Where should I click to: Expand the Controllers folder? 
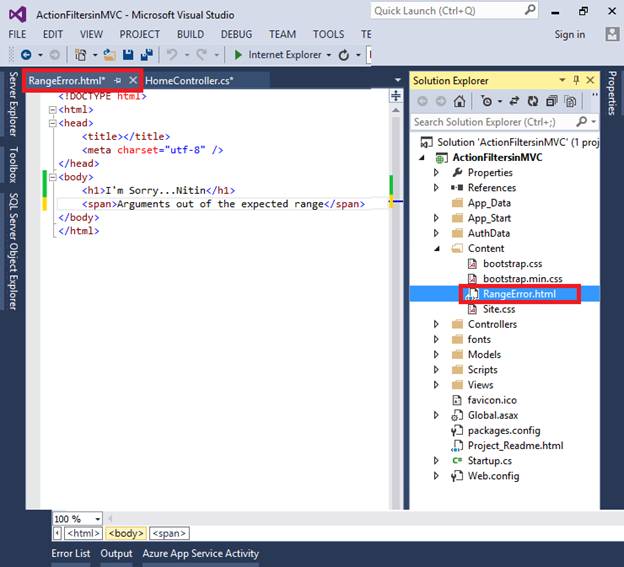(436, 324)
